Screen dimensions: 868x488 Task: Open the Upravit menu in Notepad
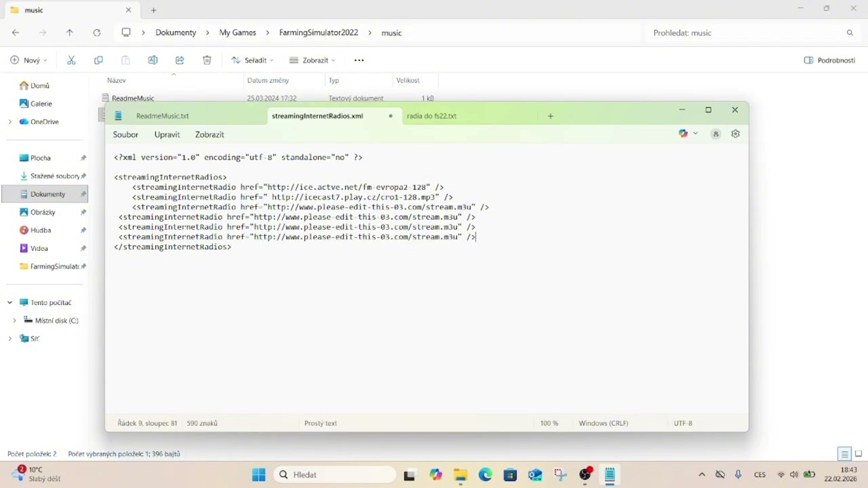tap(167, 135)
